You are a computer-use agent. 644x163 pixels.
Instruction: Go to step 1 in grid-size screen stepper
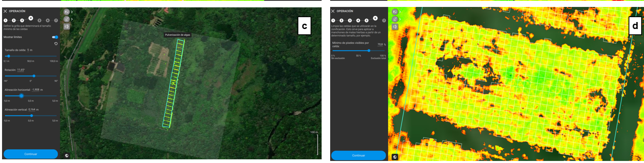5,20
